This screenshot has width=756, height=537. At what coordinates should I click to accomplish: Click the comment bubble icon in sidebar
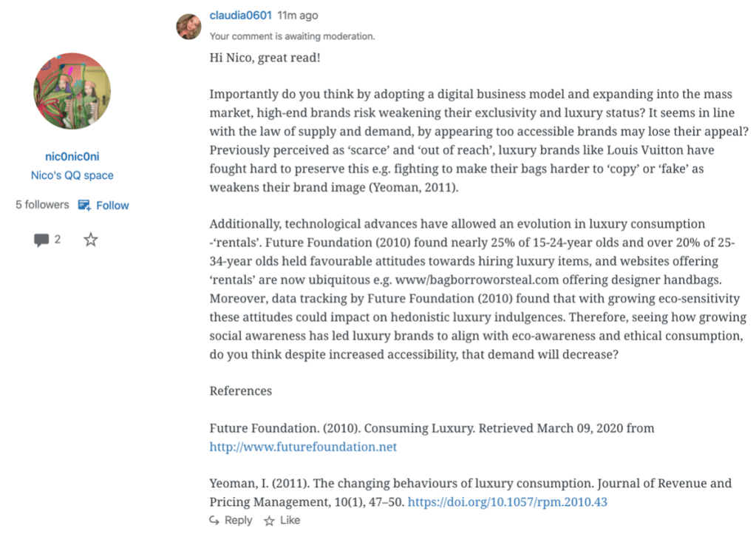pyautogui.click(x=41, y=240)
